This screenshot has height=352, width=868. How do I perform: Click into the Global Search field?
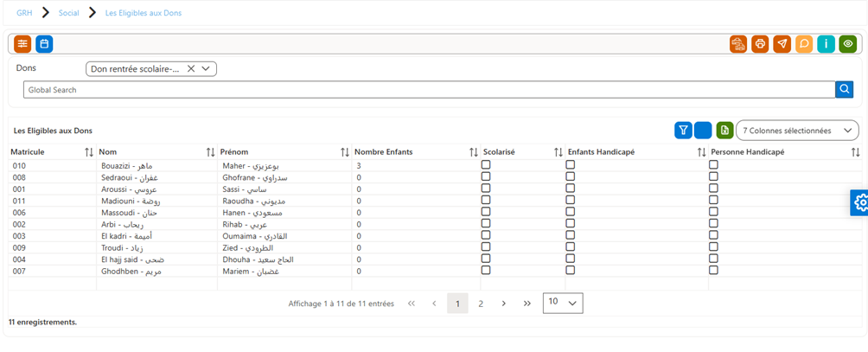click(429, 90)
